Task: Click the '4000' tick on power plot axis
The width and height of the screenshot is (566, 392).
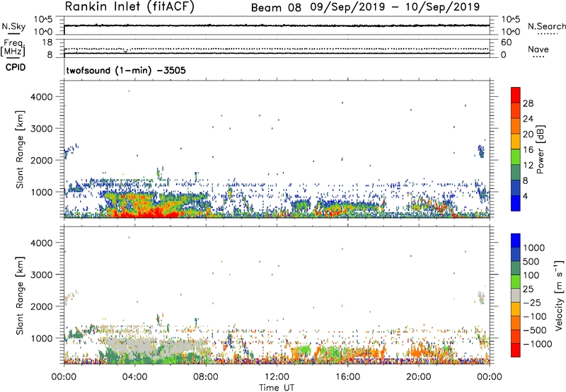Action: (42, 97)
